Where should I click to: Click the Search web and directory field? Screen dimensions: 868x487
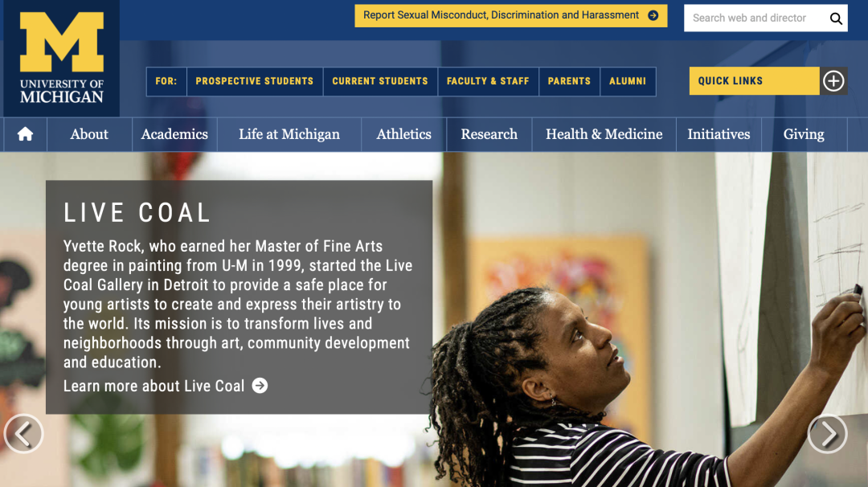[755, 18]
